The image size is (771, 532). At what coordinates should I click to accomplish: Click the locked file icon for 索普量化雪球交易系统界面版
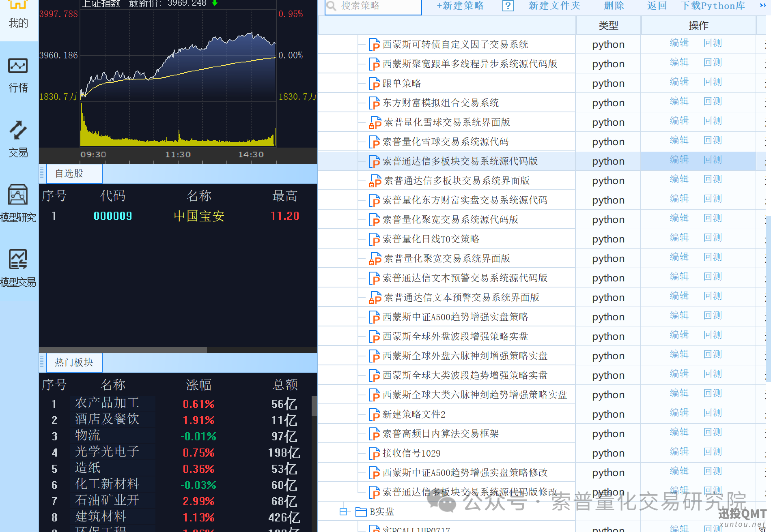[375, 122]
